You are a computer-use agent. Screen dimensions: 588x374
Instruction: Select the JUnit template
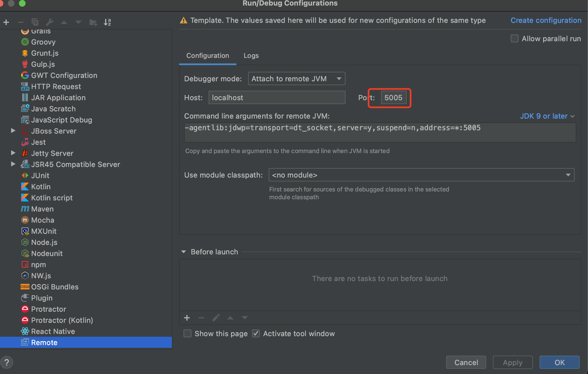pyautogui.click(x=40, y=176)
